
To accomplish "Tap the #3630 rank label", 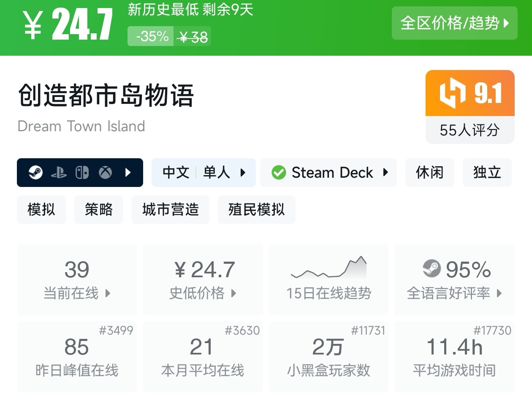I will [242, 330].
